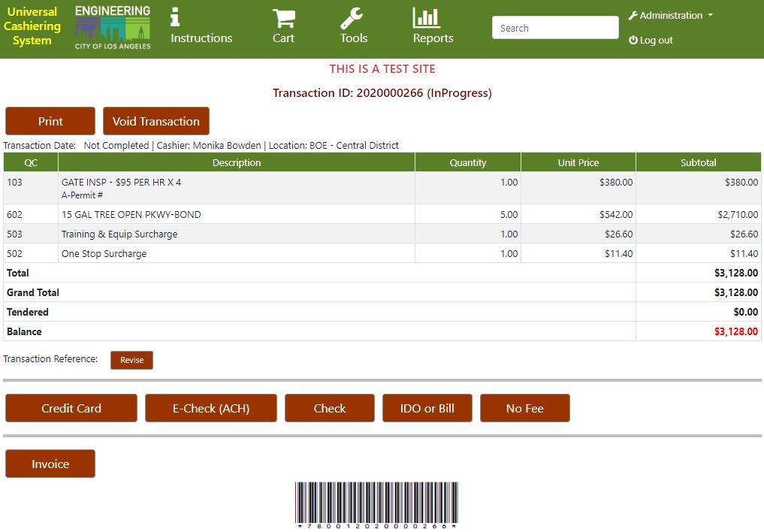The image size is (764, 532).
Task: Click the Log out power icon
Action: pyautogui.click(x=634, y=40)
